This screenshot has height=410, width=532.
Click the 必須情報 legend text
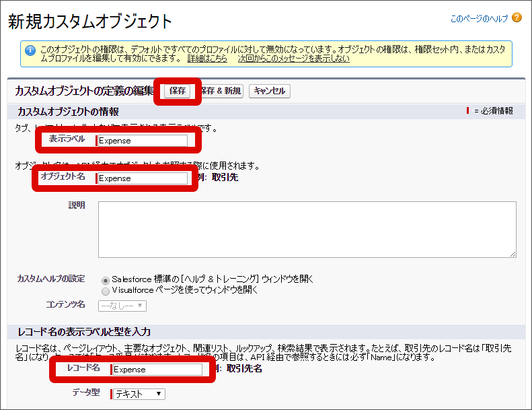point(496,110)
